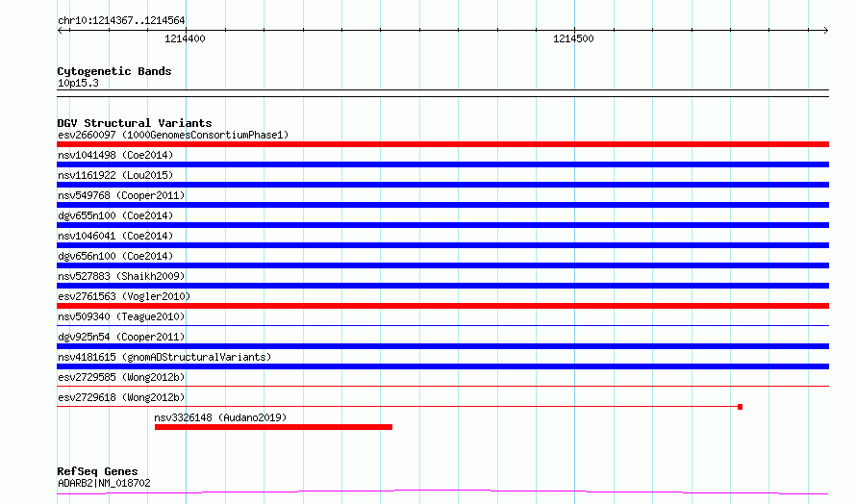Image resolution: width=856 pixels, height=504 pixels.
Task: Click the nsv3326148 short red bar
Action: point(273,427)
